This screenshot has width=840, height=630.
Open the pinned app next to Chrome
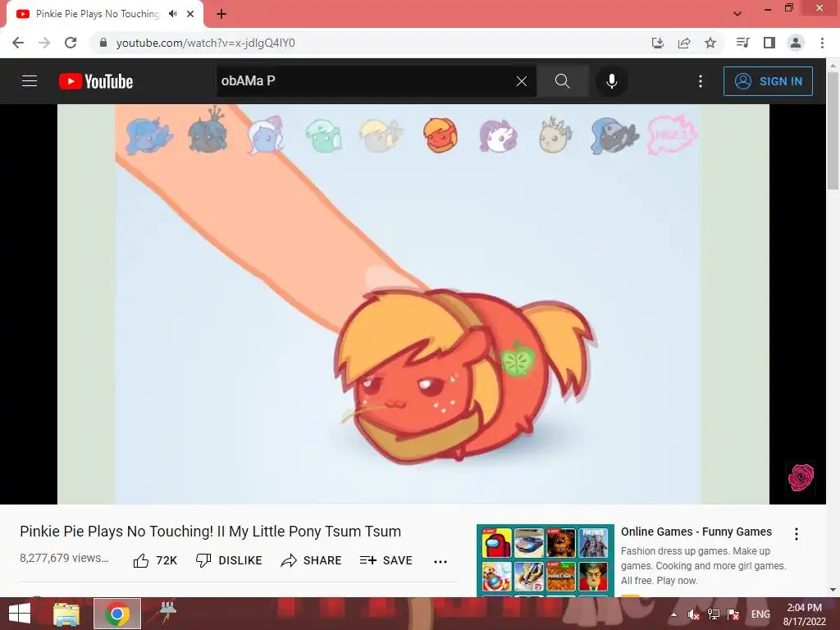pos(167,613)
